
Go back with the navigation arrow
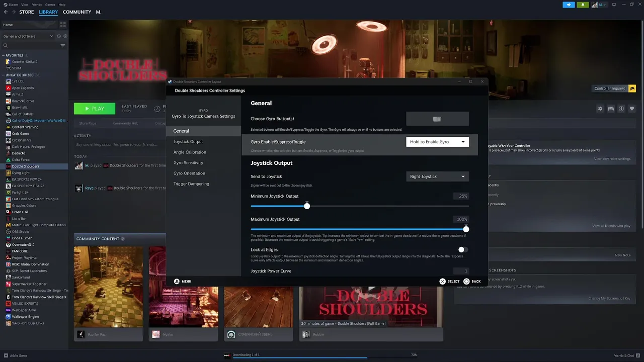6,12
